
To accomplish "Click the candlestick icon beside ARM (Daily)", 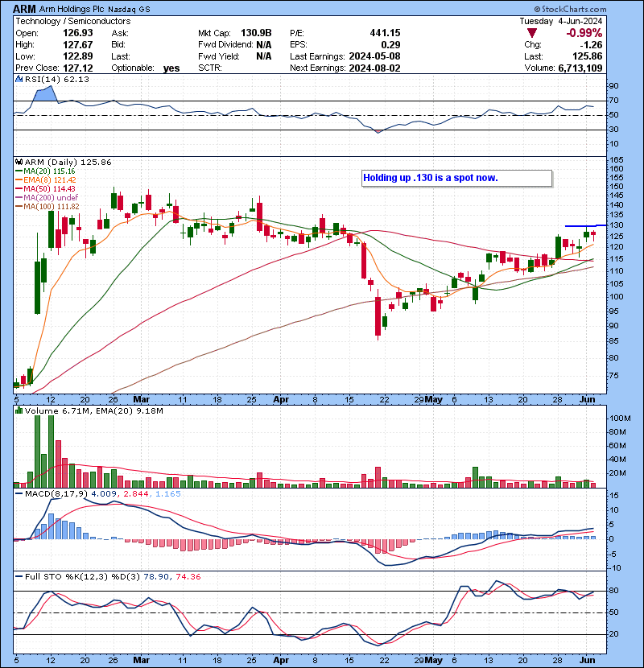I will 19,163.
